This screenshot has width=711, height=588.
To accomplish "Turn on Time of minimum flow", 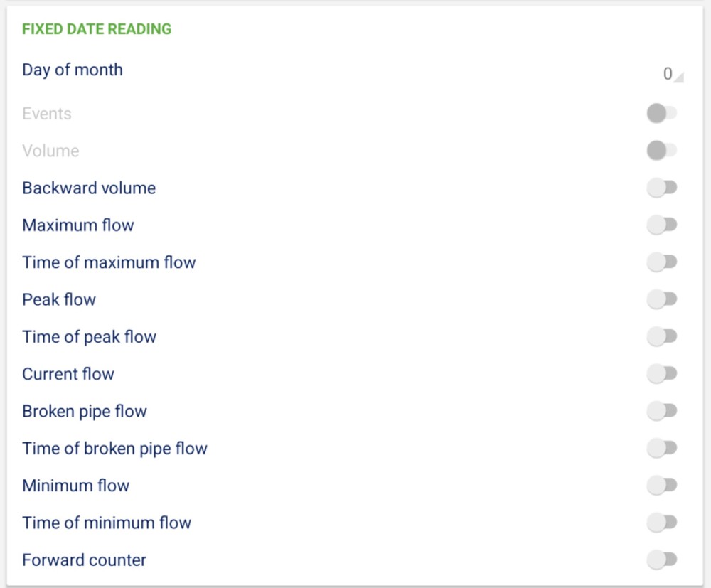I will (662, 523).
